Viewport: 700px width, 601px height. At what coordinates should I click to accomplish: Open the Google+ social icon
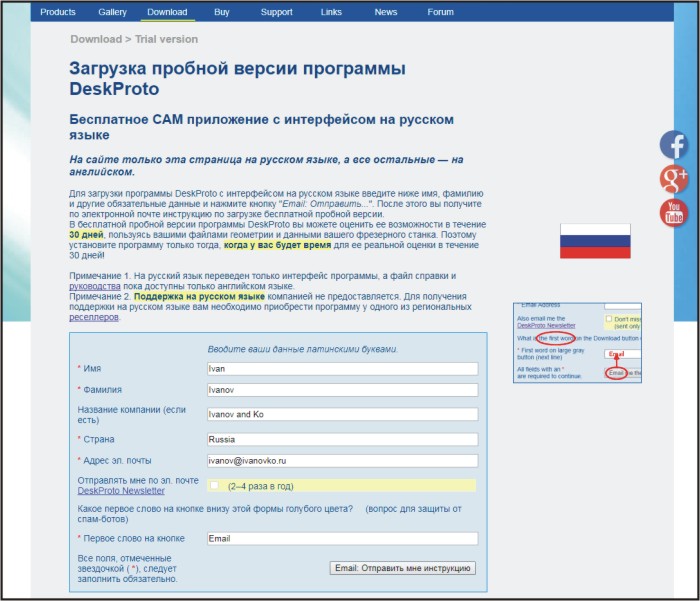pos(674,179)
